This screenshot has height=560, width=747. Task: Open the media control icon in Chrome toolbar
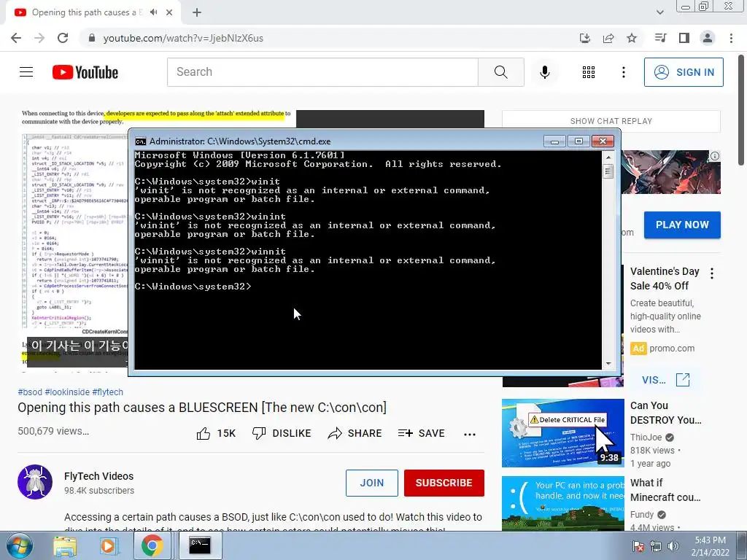click(660, 38)
